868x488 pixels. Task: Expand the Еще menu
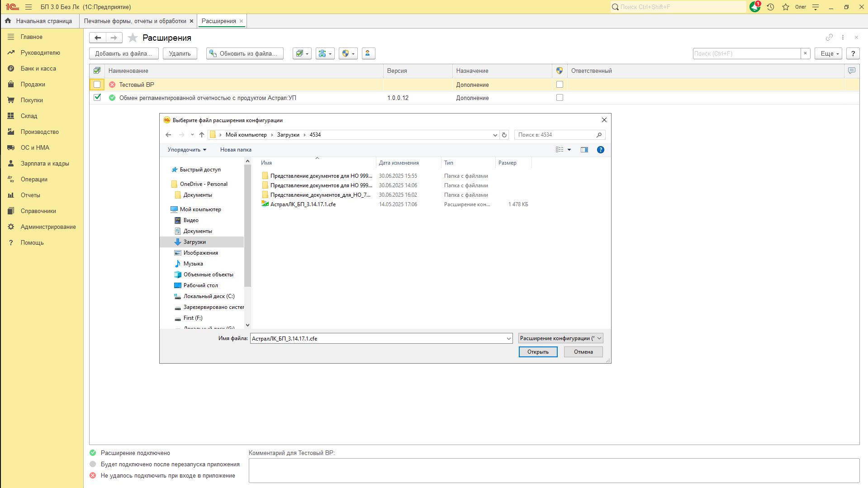click(x=828, y=53)
